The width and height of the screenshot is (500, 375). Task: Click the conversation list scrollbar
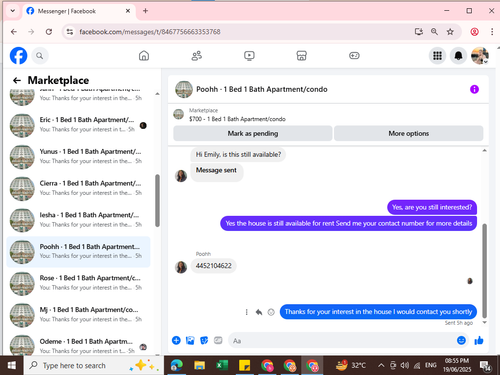point(157,200)
